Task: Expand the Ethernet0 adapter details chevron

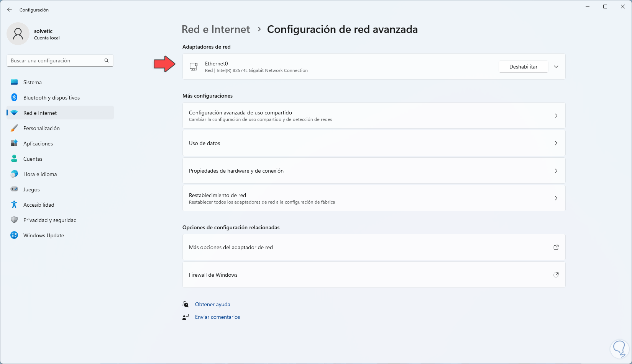Action: pos(556,67)
